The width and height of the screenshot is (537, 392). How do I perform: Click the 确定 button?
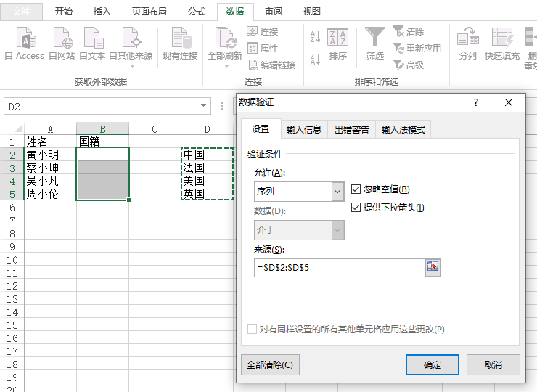click(x=433, y=365)
